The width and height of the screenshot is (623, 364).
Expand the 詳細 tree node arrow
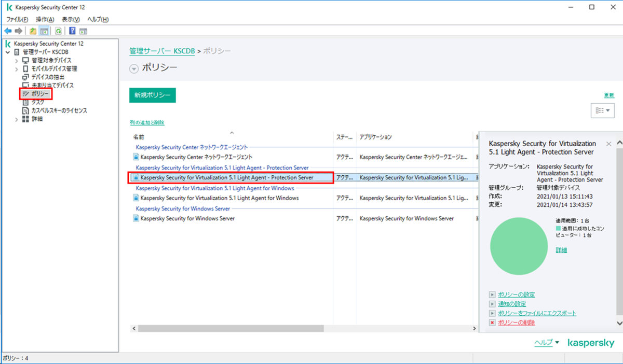pyautogui.click(x=17, y=119)
